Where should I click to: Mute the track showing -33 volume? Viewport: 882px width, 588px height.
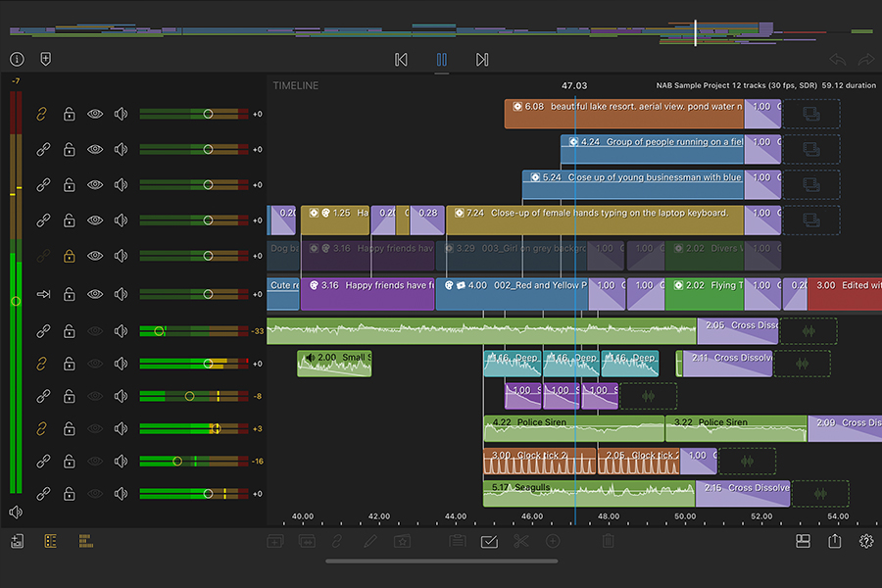(x=121, y=331)
